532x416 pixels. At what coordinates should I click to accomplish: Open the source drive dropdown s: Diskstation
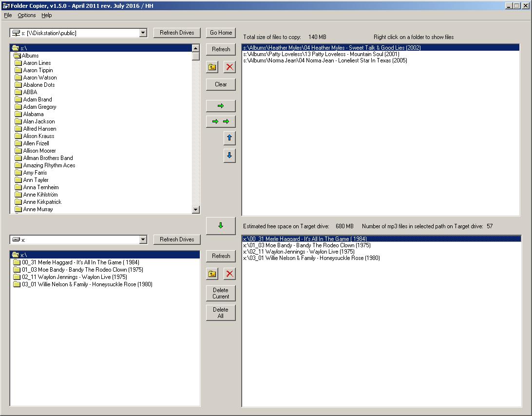143,33
